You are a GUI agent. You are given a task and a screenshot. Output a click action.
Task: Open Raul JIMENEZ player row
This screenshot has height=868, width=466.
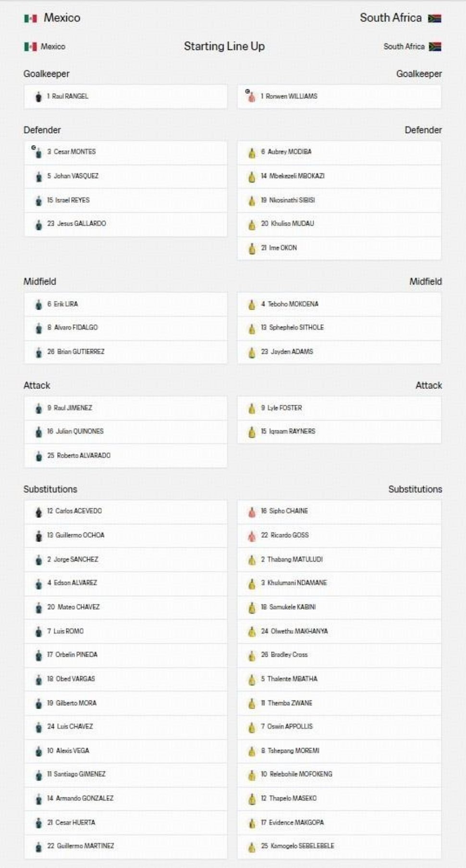click(126, 408)
